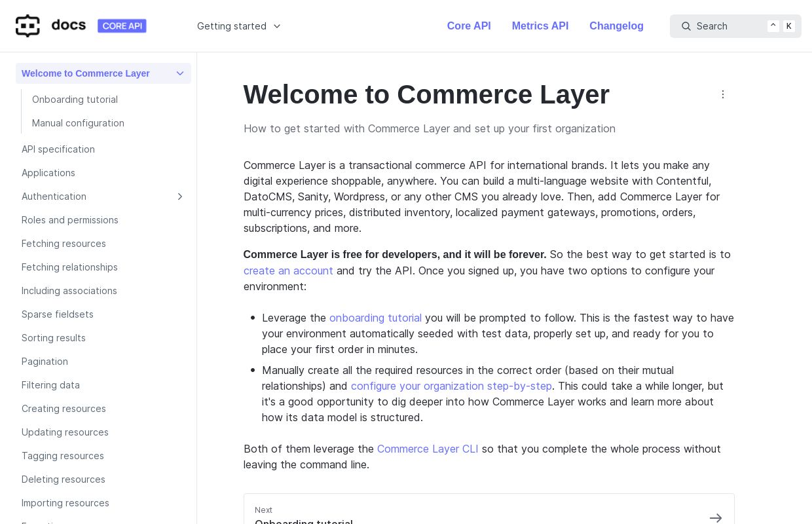Image resolution: width=812 pixels, height=524 pixels.
Task: Collapse the Welcome to Commerce Layer section chevron
Action: click(x=180, y=73)
